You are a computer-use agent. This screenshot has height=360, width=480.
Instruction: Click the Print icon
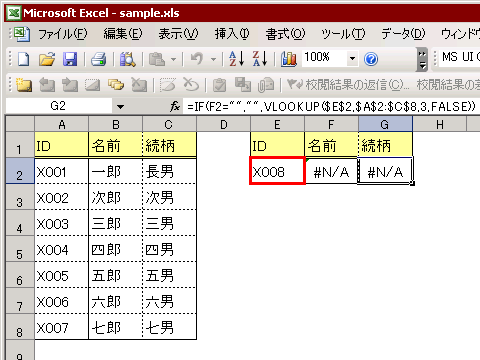coord(98,59)
